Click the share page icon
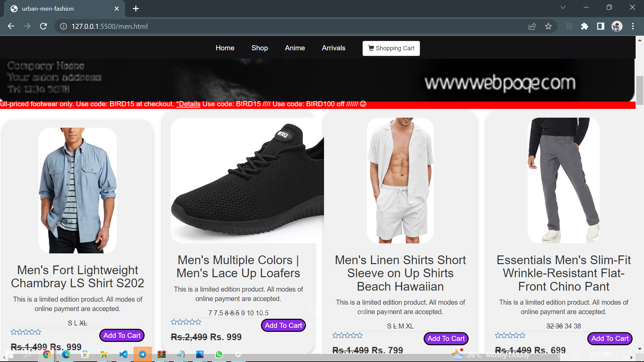644x362 pixels. tap(532, 26)
